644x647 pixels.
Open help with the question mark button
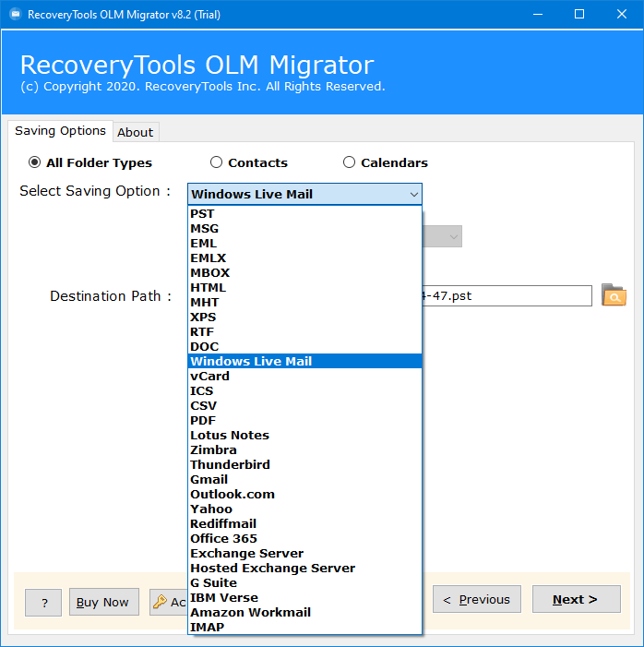click(x=43, y=603)
